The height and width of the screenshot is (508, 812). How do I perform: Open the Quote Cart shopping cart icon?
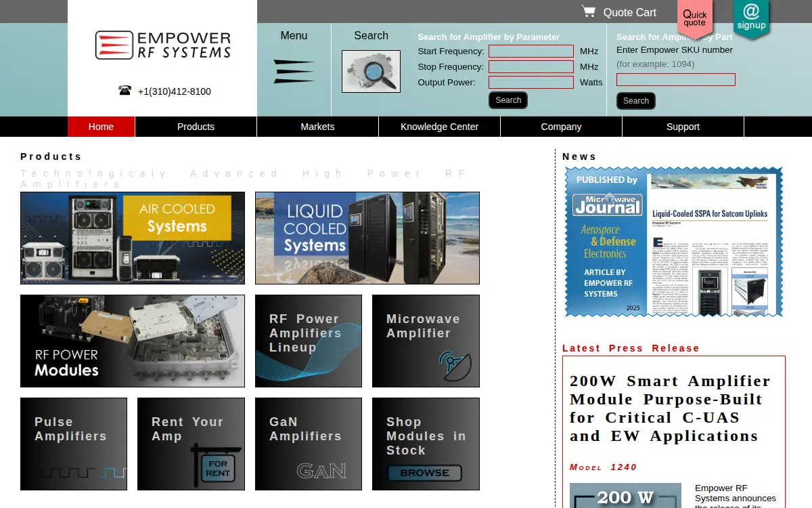(x=588, y=12)
